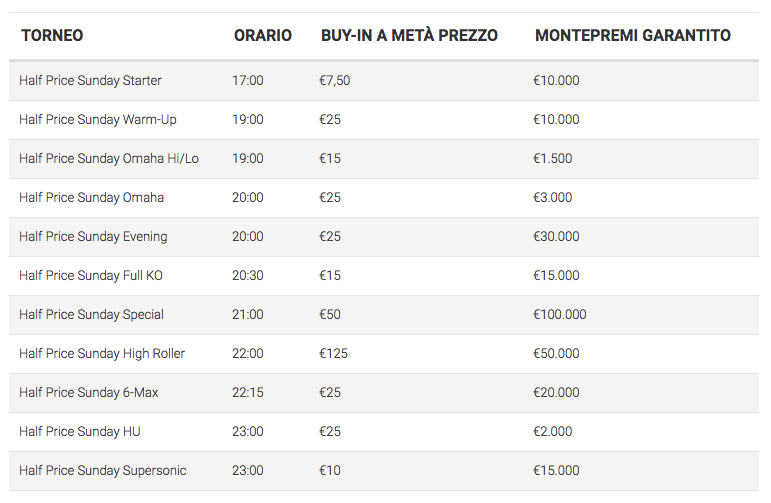This screenshot has height=503, width=771.
Task: Choose Half Price Sunday Full KO
Action: tap(91, 275)
